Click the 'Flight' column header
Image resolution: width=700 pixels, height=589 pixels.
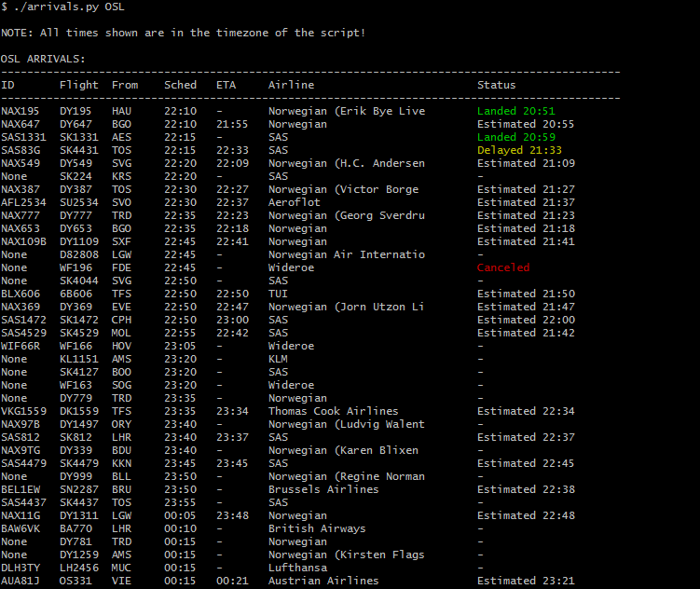coord(79,85)
